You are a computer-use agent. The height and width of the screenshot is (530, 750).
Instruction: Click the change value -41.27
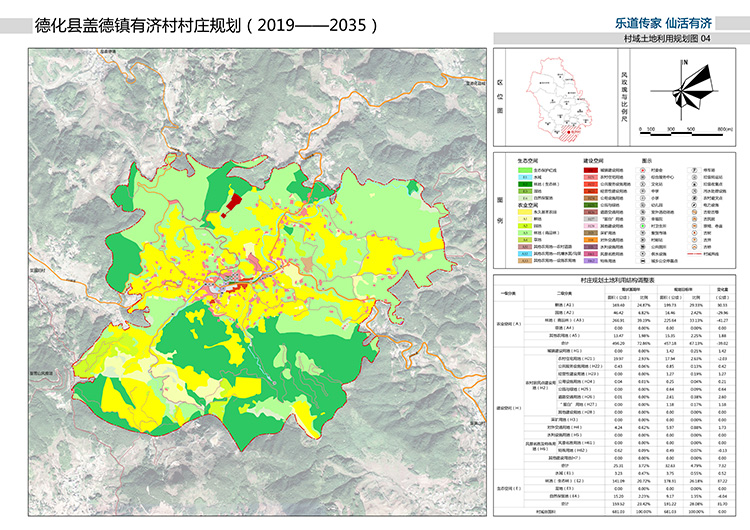point(723,320)
